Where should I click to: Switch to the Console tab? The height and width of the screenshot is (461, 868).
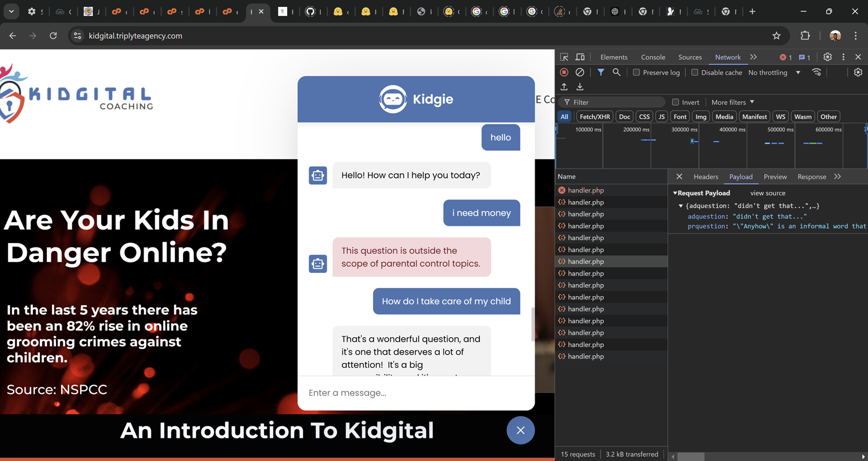[653, 57]
